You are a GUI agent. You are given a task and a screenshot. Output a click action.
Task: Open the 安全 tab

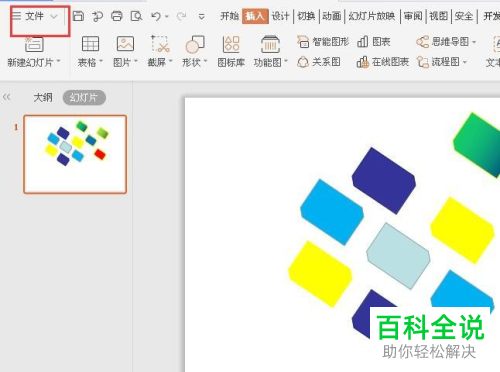click(x=464, y=16)
